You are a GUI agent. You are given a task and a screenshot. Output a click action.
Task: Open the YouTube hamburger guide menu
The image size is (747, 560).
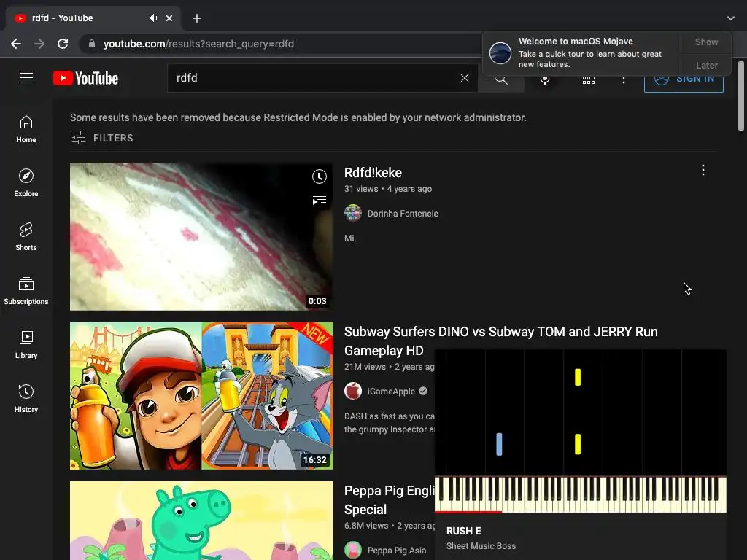click(26, 77)
